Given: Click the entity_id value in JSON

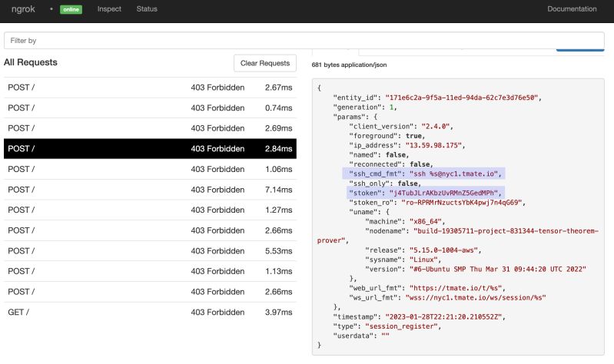Looking at the screenshot, I should point(461,98).
